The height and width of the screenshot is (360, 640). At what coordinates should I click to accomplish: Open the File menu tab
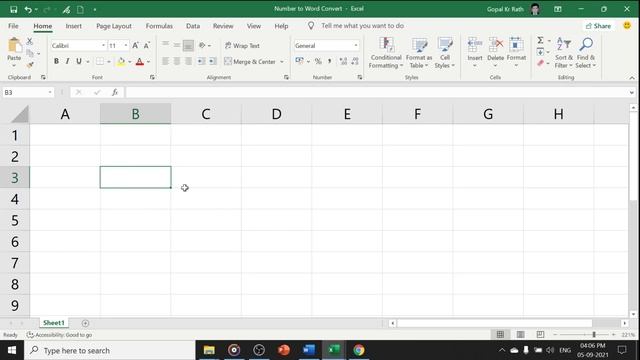coord(13,26)
